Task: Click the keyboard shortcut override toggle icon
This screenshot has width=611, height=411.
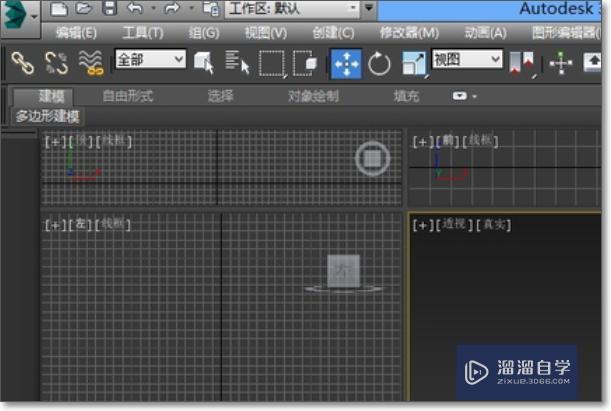Action: coord(592,62)
